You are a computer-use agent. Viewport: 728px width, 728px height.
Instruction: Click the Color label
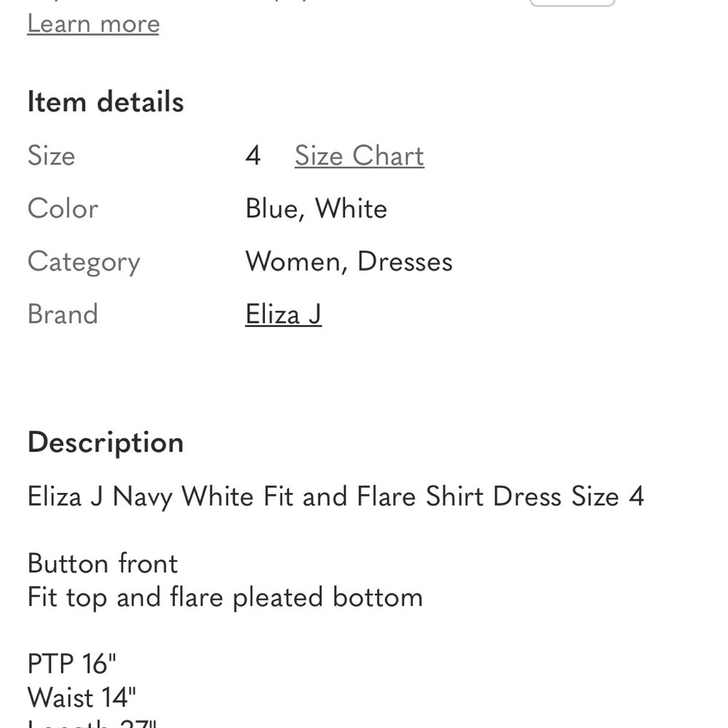click(63, 208)
